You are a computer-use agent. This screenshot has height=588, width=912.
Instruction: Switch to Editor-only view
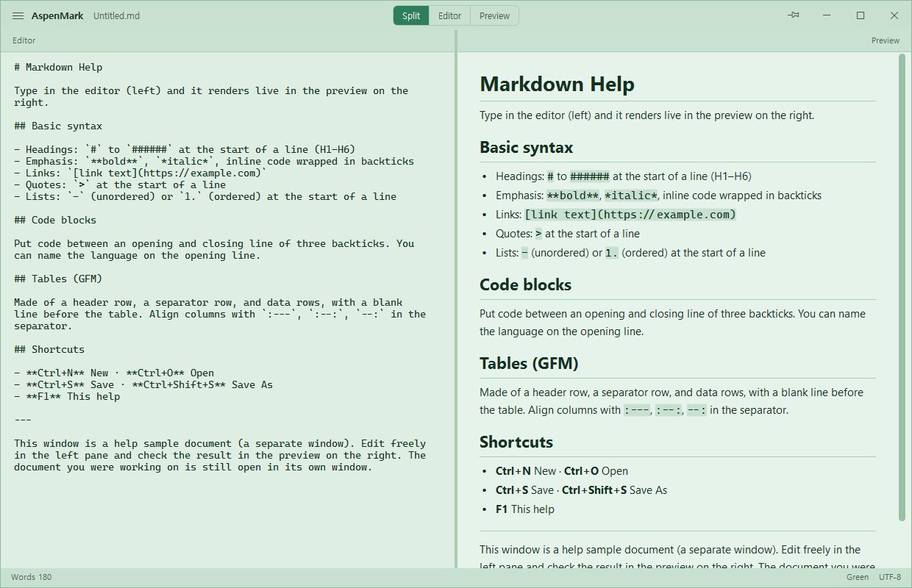450,15
